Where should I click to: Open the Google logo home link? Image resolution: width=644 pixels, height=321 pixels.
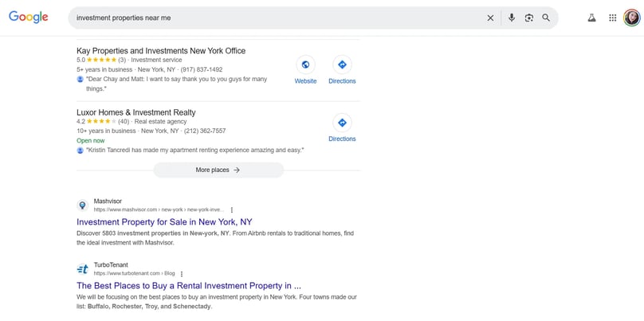tap(29, 18)
